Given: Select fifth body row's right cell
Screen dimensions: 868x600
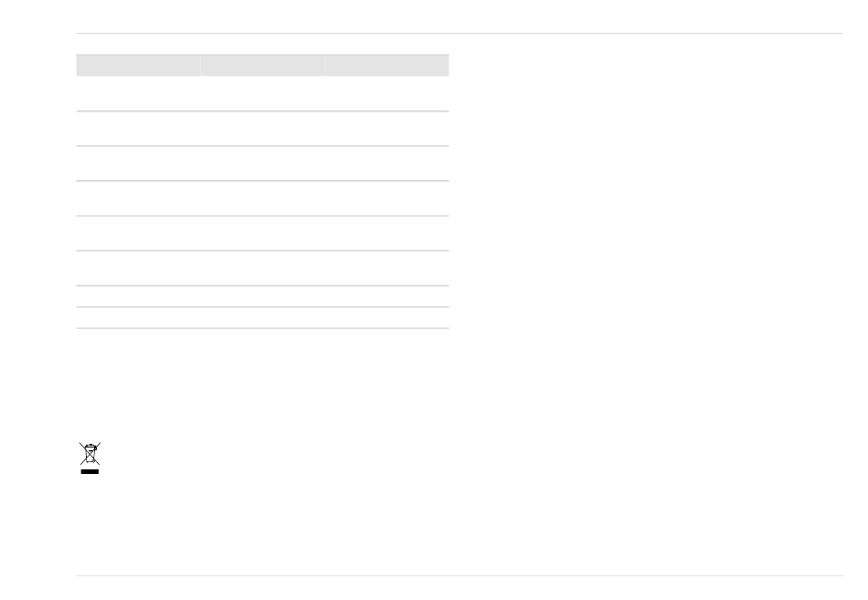Looking at the screenshot, I should (x=387, y=233).
